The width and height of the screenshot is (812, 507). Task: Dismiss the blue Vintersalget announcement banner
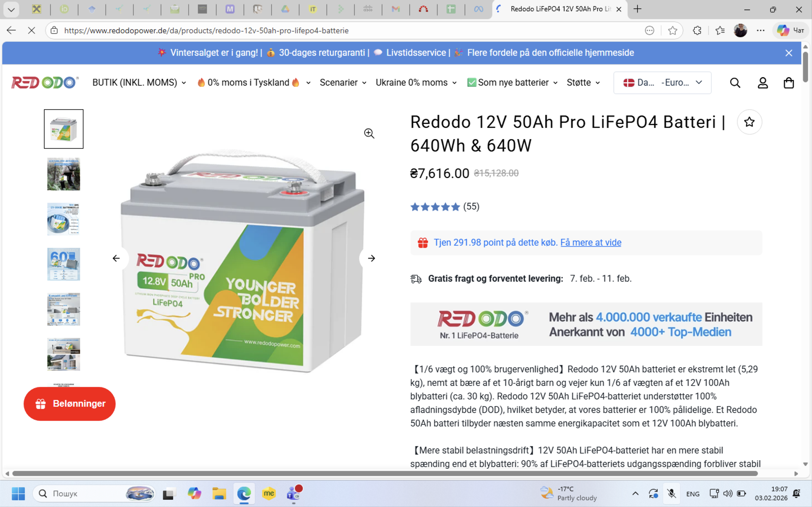coord(789,53)
